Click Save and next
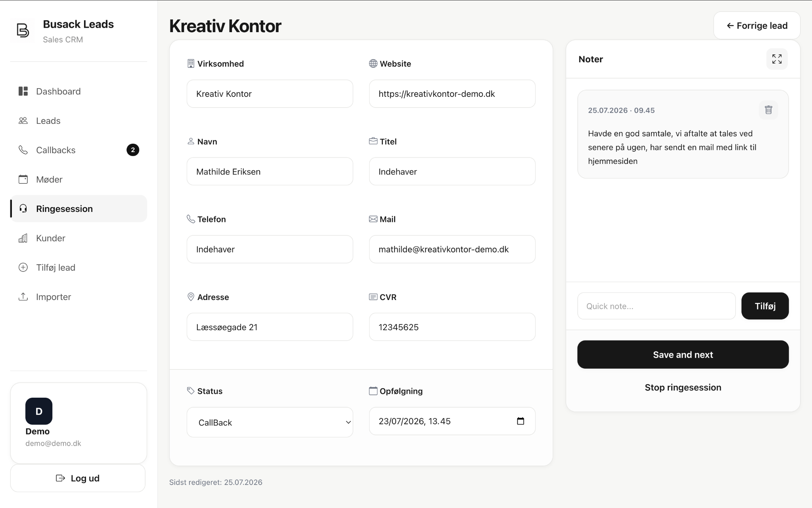The image size is (812, 508). (683, 354)
